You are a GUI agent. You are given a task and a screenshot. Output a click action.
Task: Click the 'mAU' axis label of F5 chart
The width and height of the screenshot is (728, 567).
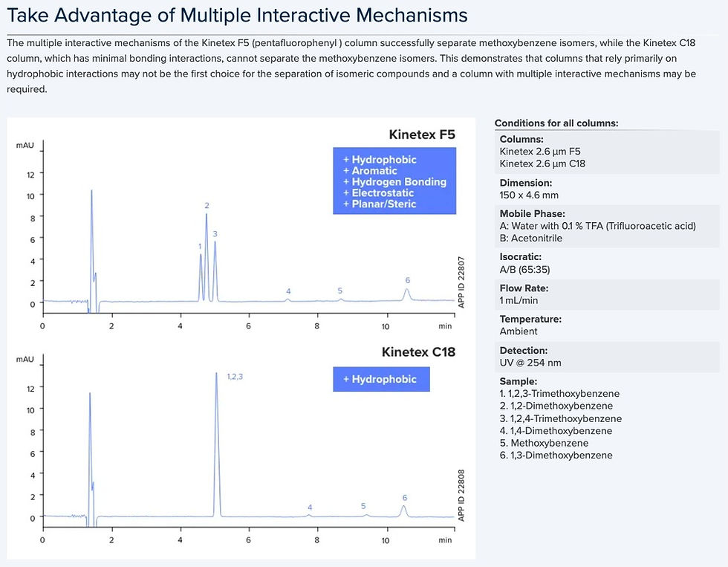pyautogui.click(x=25, y=146)
